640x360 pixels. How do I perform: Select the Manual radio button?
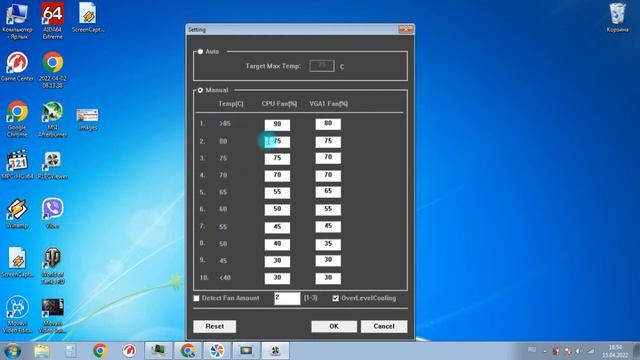200,90
